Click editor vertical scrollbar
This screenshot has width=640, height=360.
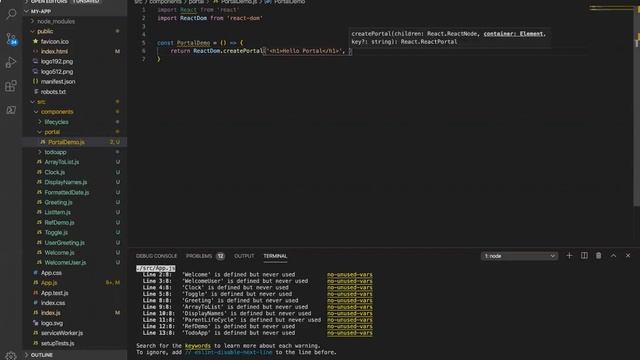[636, 106]
